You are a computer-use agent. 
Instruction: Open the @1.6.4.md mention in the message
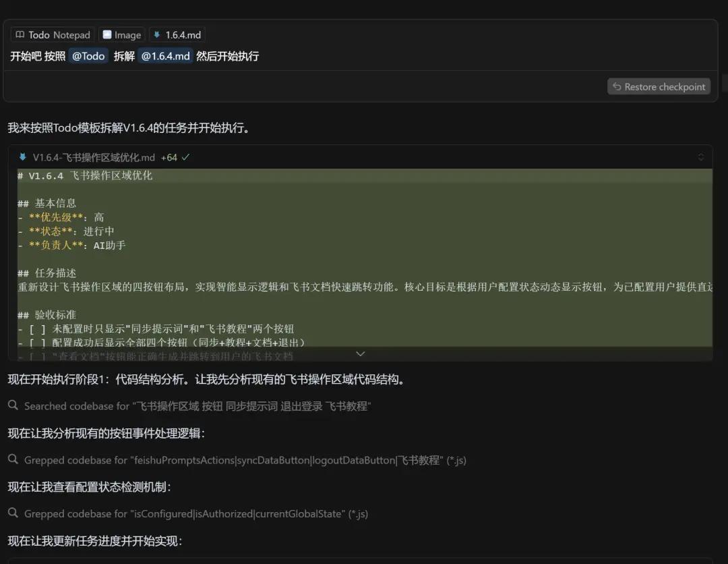[165, 57]
